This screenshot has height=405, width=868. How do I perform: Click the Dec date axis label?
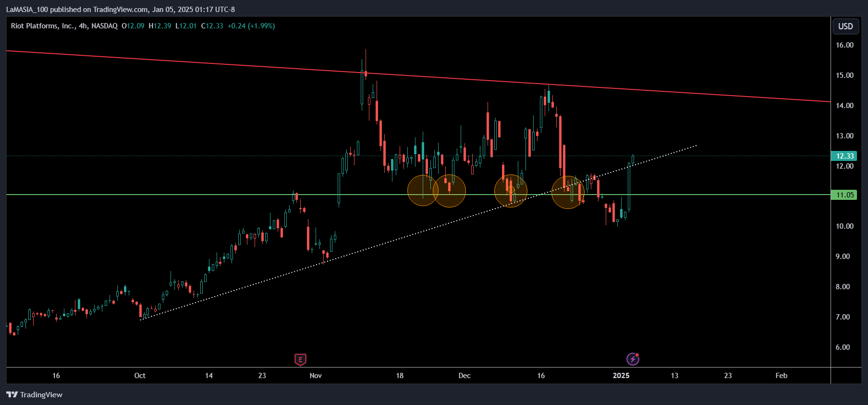click(x=465, y=376)
